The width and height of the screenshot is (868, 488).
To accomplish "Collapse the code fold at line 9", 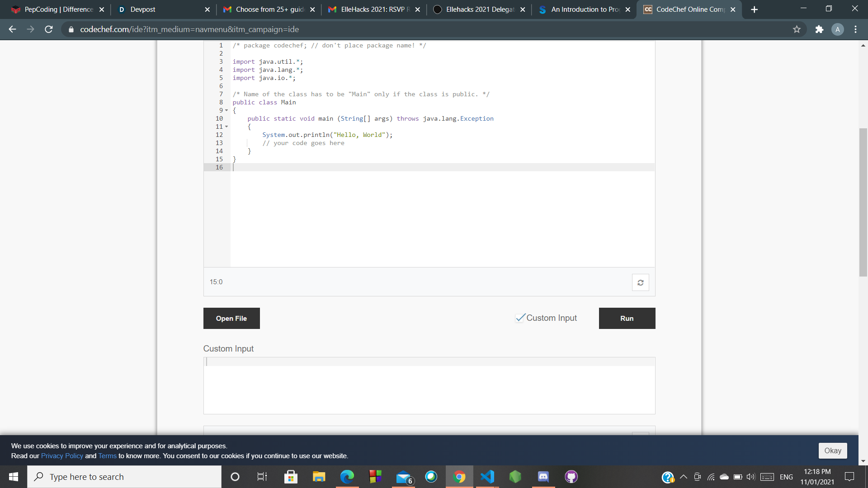I will [x=226, y=110].
